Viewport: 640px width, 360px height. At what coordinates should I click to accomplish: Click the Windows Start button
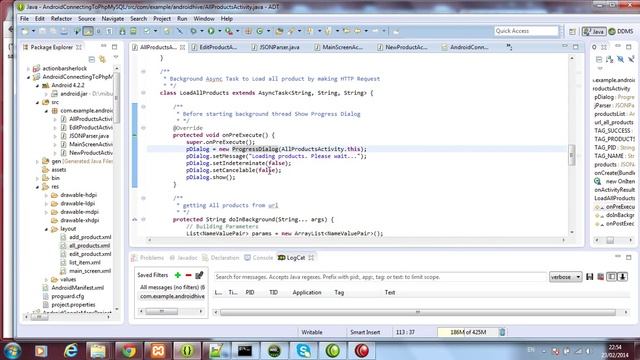point(12,351)
